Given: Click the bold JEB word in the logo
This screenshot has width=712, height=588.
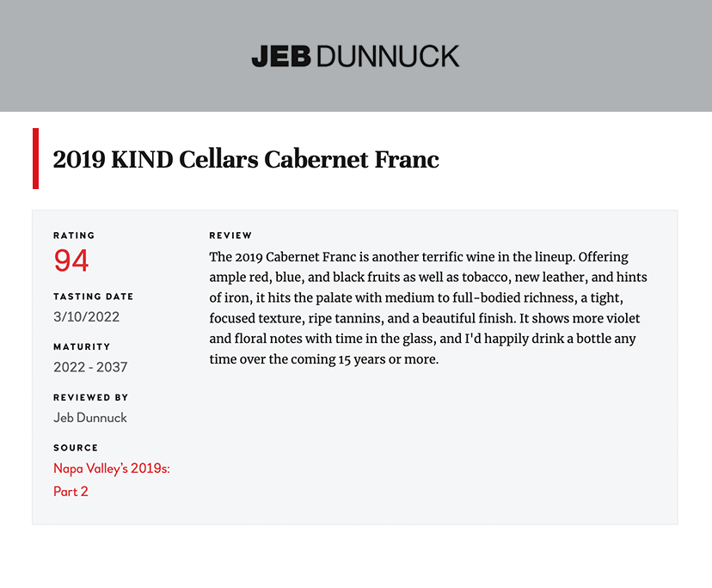Looking at the screenshot, I should point(281,56).
